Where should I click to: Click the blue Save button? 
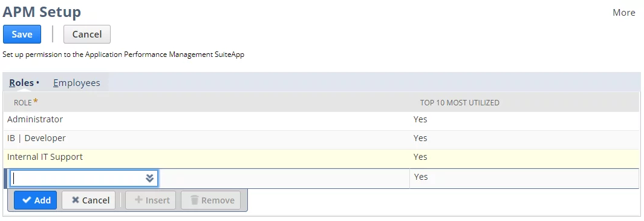coord(22,34)
